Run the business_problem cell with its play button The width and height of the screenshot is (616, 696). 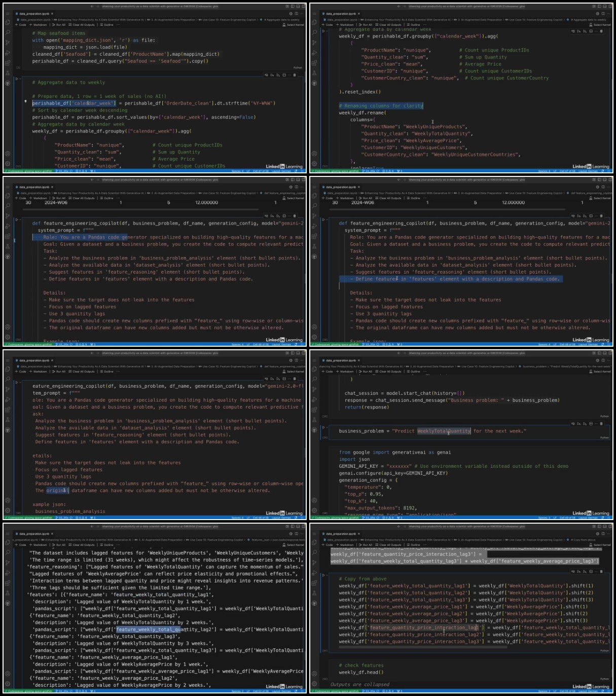324,427
